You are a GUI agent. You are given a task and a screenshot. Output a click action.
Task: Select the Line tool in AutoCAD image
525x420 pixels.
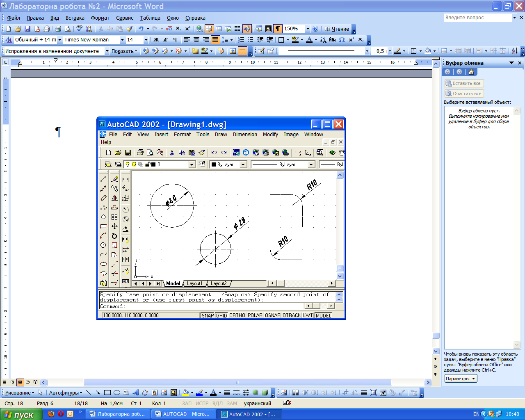pyautogui.click(x=103, y=179)
